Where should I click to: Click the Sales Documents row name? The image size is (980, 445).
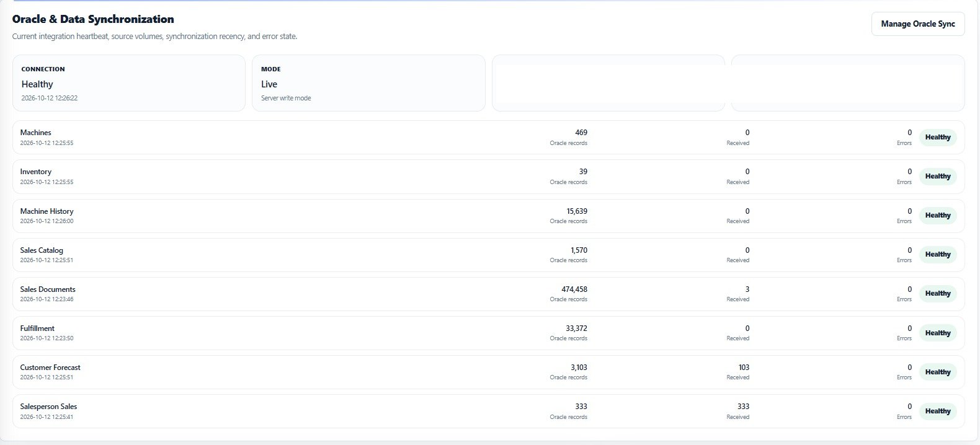pyautogui.click(x=48, y=289)
